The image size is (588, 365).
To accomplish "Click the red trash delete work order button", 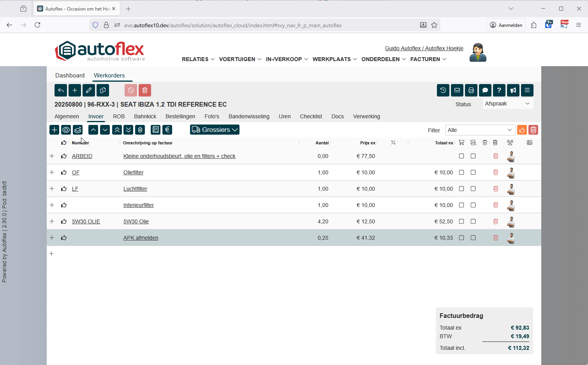I will pos(145,90).
